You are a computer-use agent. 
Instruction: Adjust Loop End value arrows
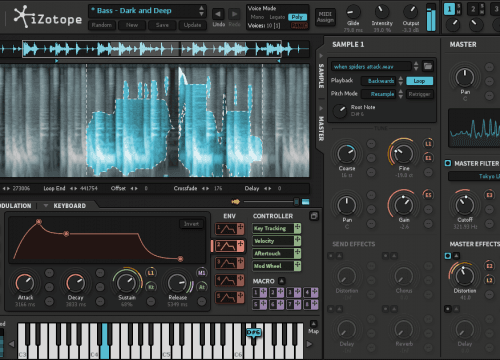coord(73,189)
